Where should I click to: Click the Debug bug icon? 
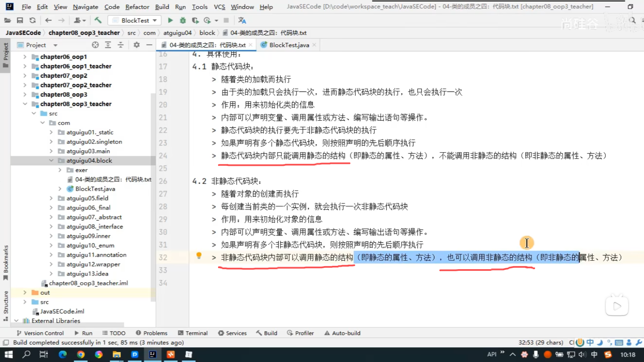pos(183,20)
